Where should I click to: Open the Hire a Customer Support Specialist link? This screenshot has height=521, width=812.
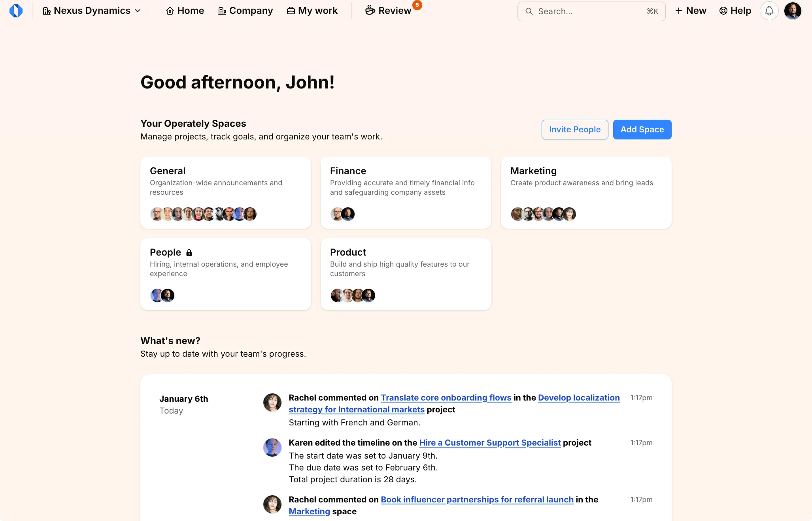click(489, 443)
